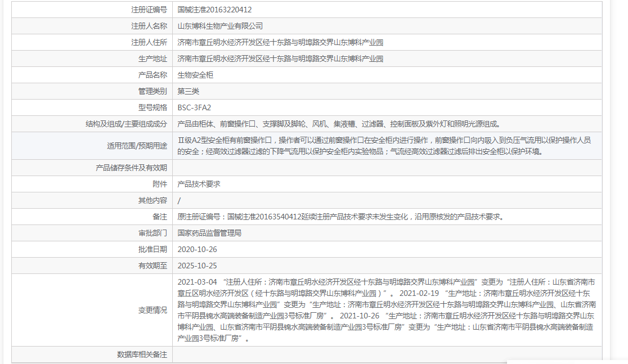This screenshot has height=364, width=628.
Task: Click the 生产地址 address value
Action: 280,59
